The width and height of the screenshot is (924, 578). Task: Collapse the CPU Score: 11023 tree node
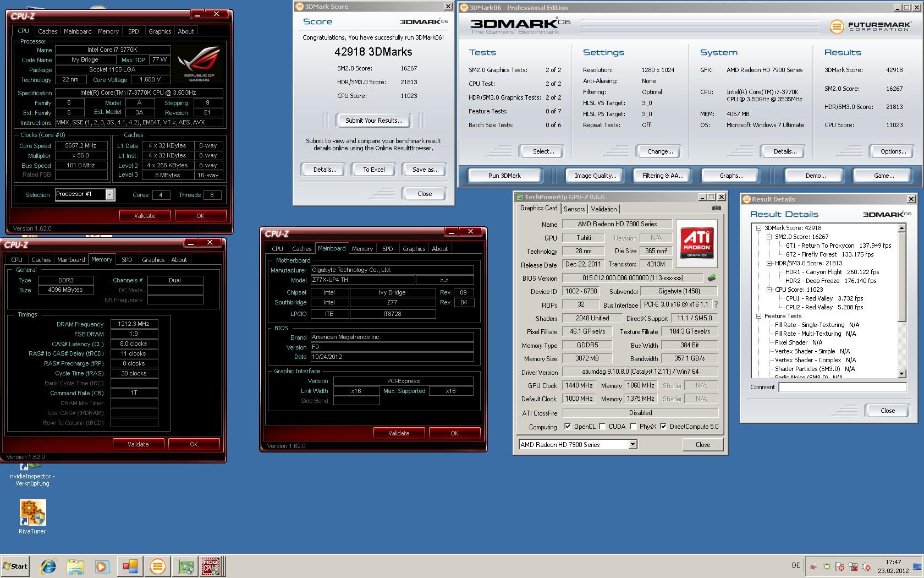pyautogui.click(x=769, y=290)
